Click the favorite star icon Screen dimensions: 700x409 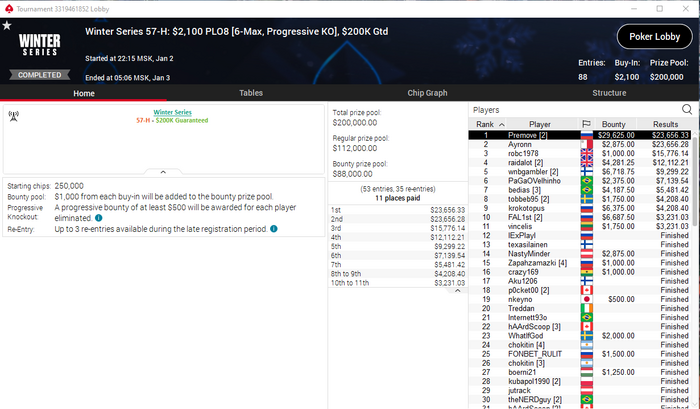tap(7, 26)
